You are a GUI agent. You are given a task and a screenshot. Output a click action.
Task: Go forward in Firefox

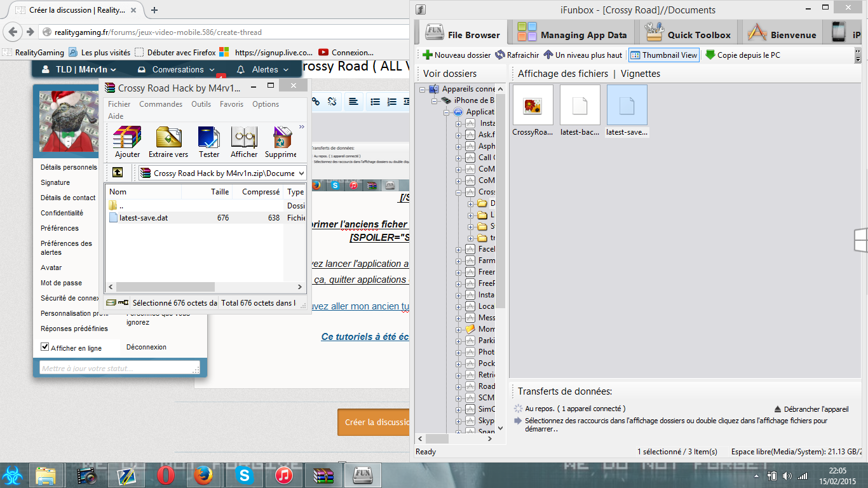pyautogui.click(x=30, y=32)
